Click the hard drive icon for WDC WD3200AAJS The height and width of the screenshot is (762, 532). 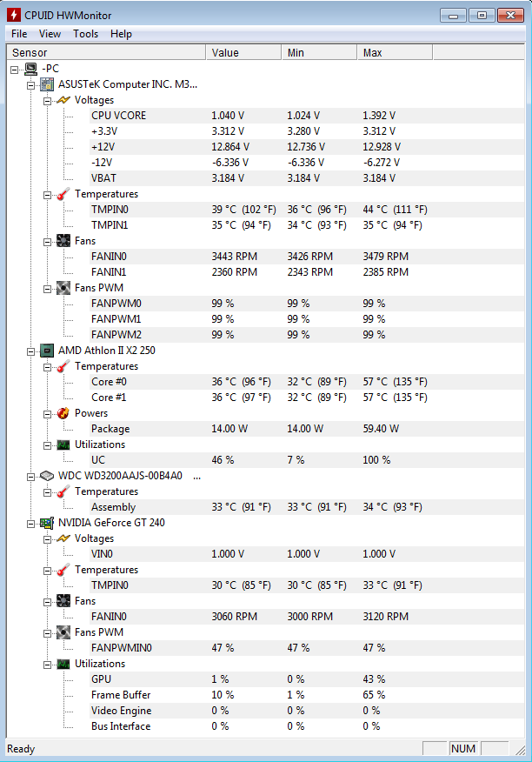click(x=47, y=476)
